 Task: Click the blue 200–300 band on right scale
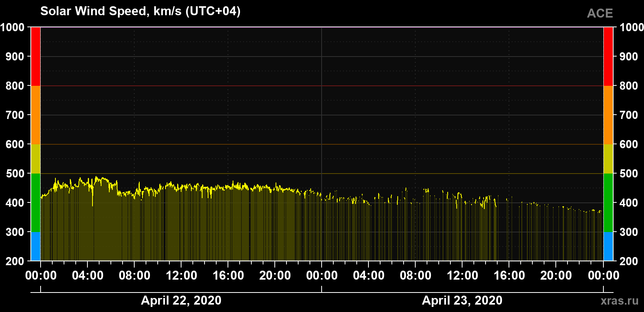coord(608,246)
